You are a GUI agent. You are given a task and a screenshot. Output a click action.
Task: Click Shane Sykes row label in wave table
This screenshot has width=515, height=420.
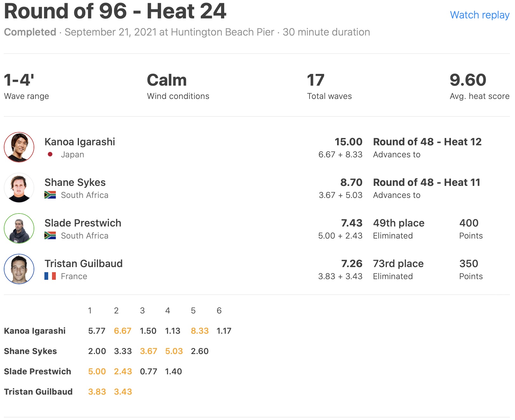(30, 351)
